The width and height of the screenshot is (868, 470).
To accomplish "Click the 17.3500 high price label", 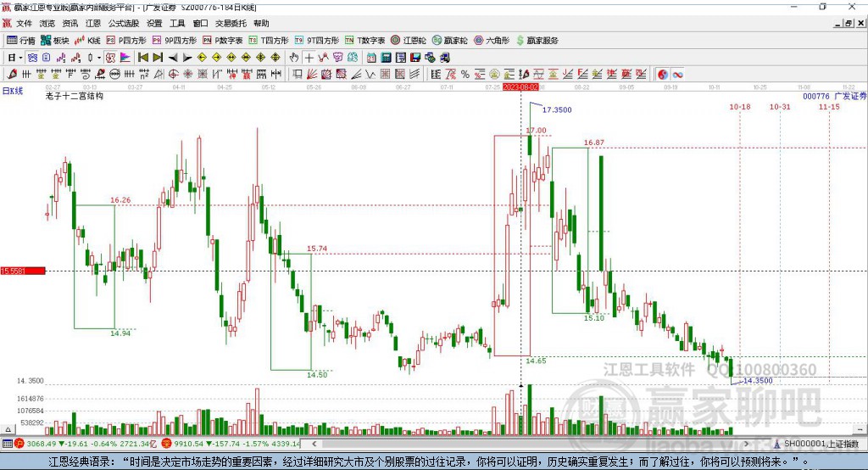I will pos(557,109).
